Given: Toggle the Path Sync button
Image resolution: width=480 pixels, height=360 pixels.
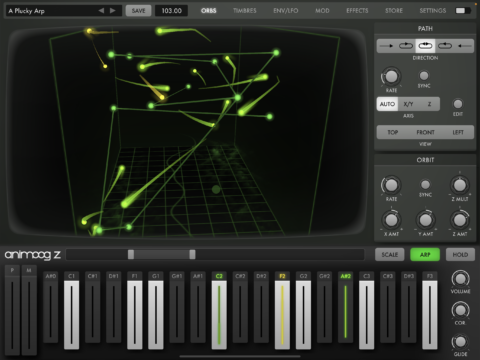Looking at the screenshot, I should 424,76.
